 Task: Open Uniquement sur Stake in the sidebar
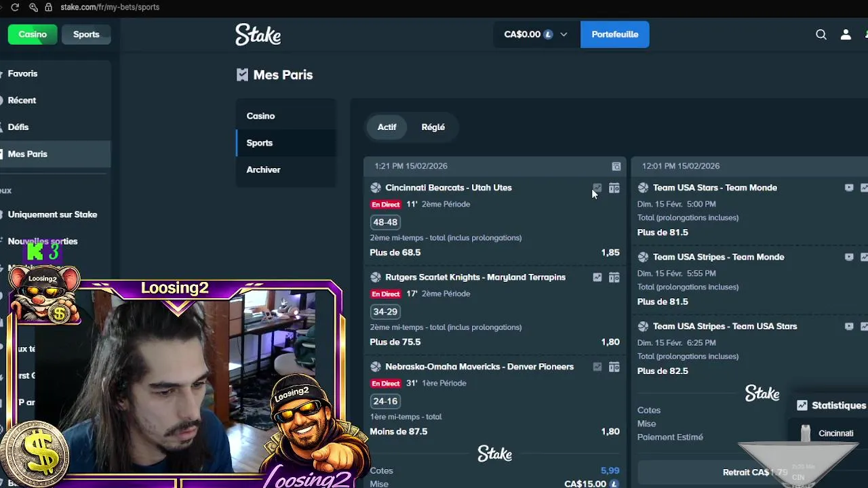coord(52,214)
